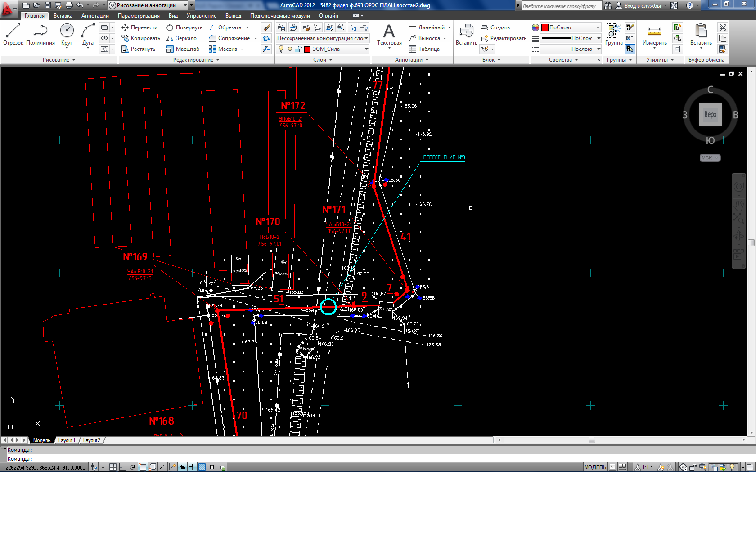The height and width of the screenshot is (547, 756).
Task: Toggle ortho mode in status bar
Action: (123, 467)
